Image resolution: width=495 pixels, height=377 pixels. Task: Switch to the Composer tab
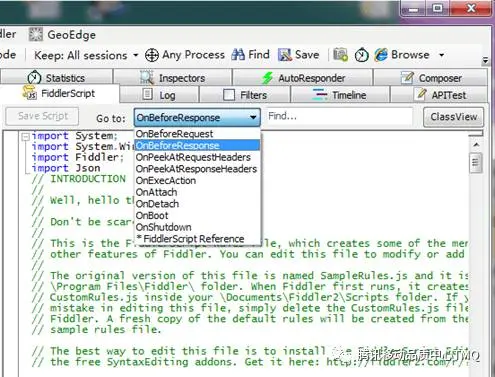[x=431, y=78]
